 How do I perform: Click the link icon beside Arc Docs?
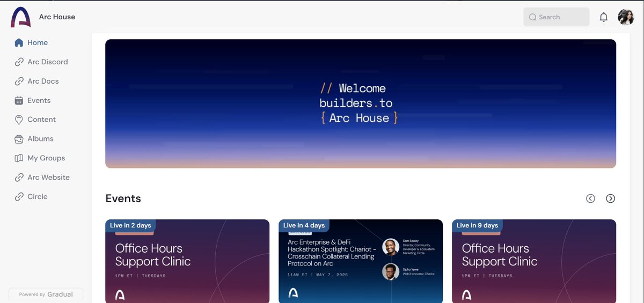(x=19, y=81)
